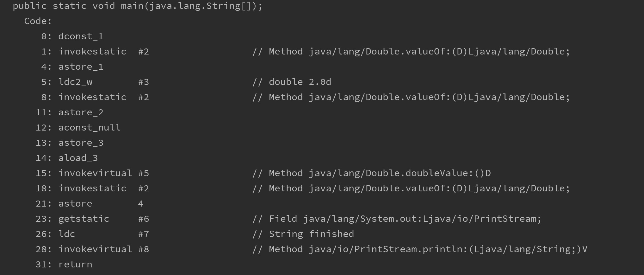Click the "Code:" label
This screenshot has width=644, height=275.
(x=38, y=21)
